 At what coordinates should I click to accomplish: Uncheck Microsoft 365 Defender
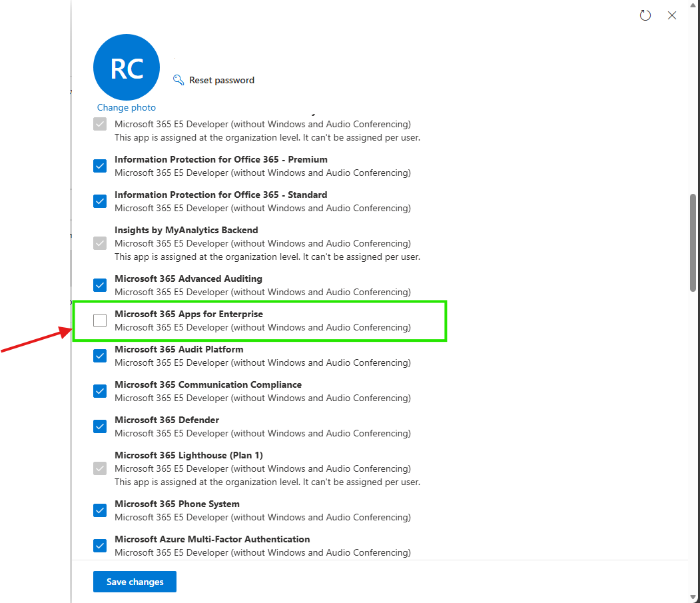point(100,426)
